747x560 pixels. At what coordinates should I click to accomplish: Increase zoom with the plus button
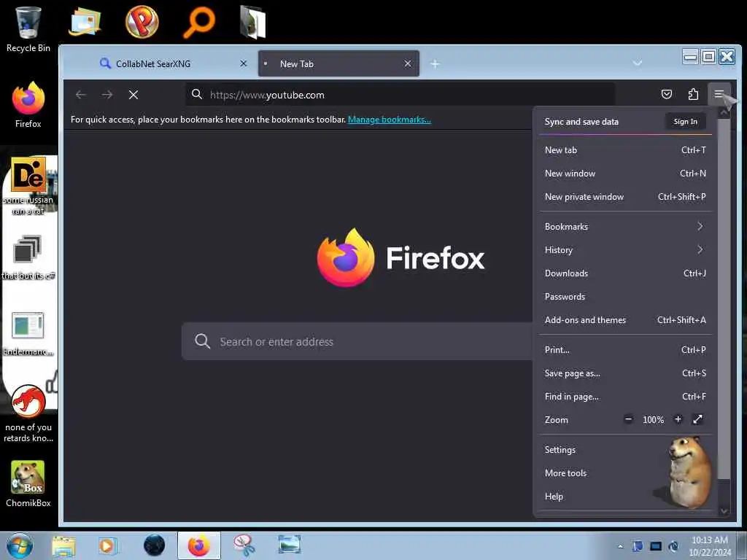pos(678,419)
